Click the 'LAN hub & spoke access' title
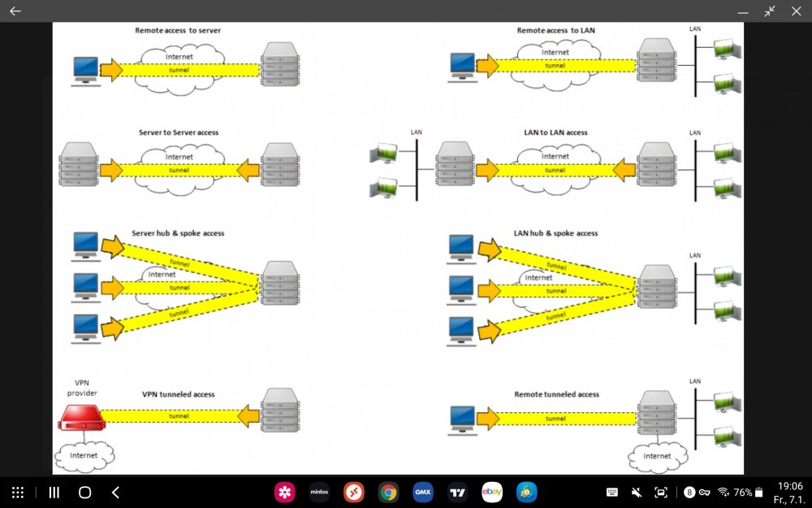Viewport: 812px width, 508px height. 555,233
